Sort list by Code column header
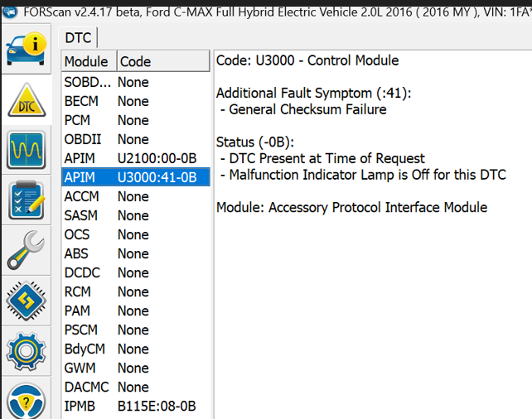532x419 pixels. [163, 61]
